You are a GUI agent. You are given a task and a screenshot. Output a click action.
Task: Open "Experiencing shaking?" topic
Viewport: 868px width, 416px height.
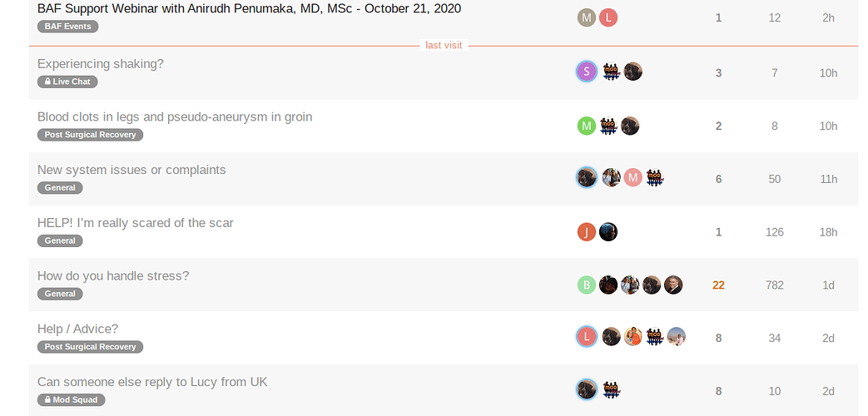[x=101, y=64]
